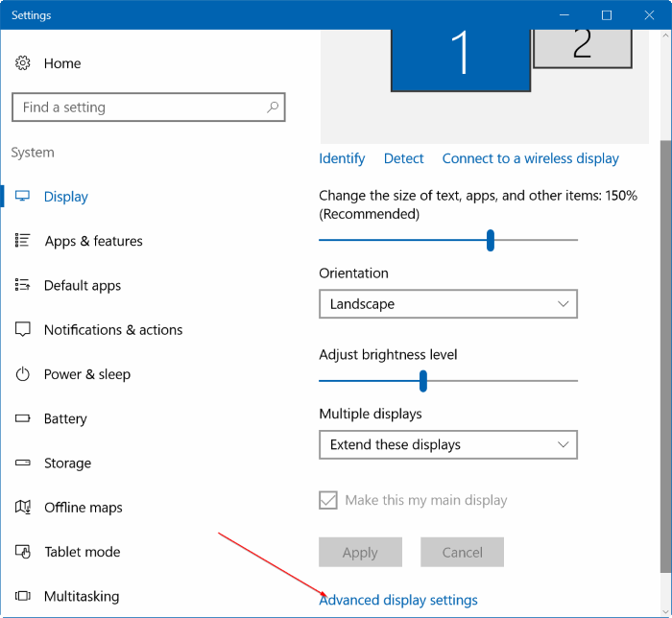Click the scrollbar up arrow
672x618 pixels.
coord(665,36)
